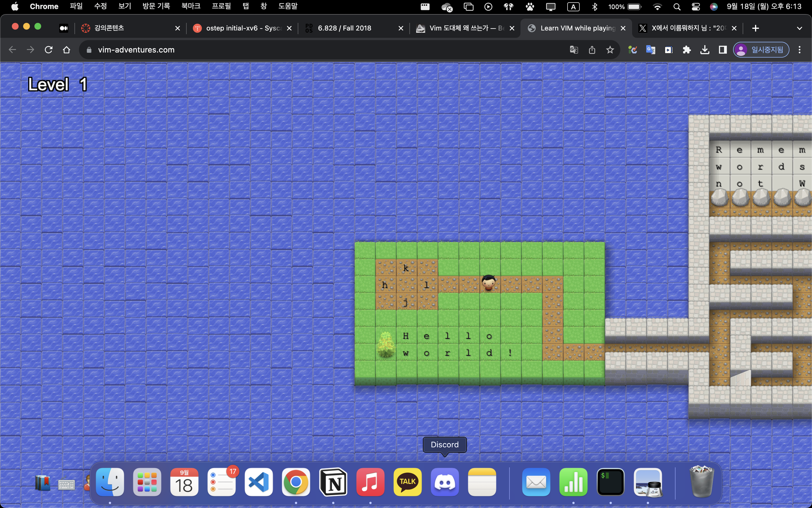Click the Bluetooth menu bar icon
The height and width of the screenshot is (508, 812).
click(x=595, y=6)
